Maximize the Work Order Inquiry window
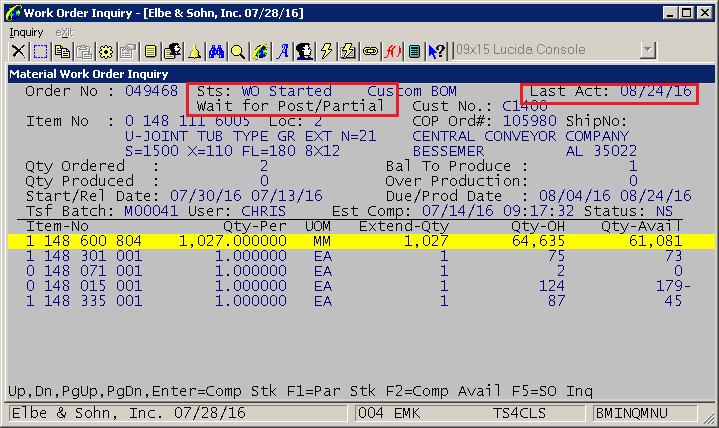719x428 pixels. [x=686, y=13]
